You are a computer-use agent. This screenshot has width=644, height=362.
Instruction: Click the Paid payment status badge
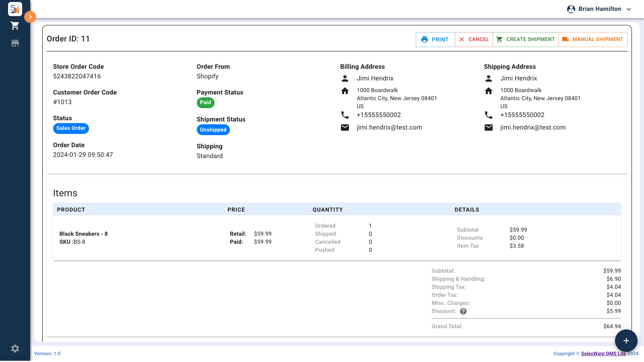coord(205,103)
